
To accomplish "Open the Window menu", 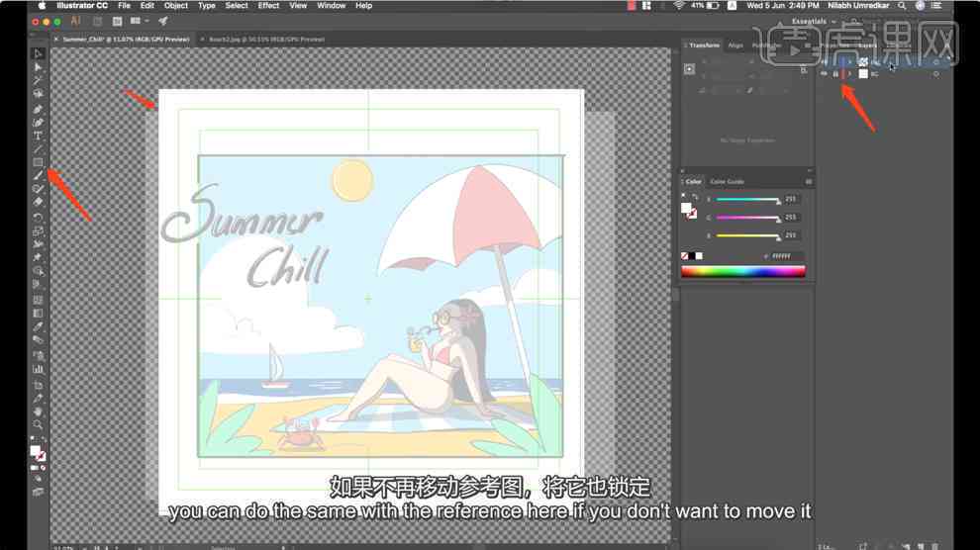I will point(332,6).
